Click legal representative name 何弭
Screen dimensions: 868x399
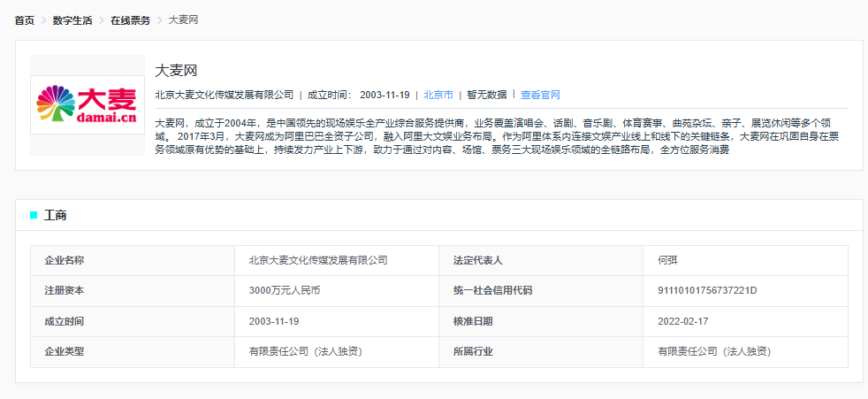667,260
